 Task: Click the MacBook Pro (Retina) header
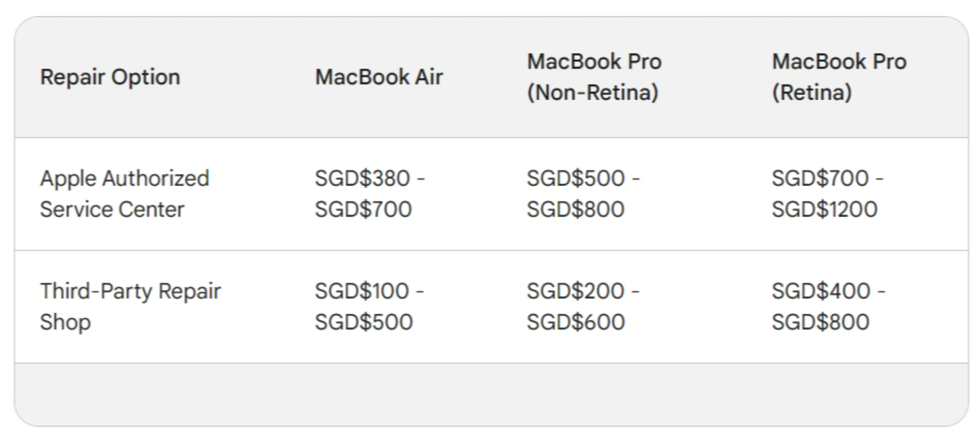click(839, 77)
